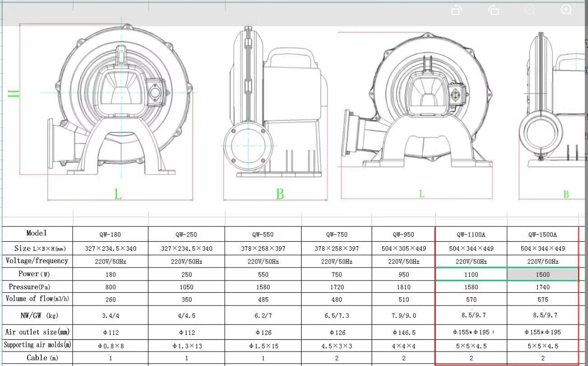The width and height of the screenshot is (588, 366).
Task: Click the Φ0.8×8 air molds cell
Action: pos(110,346)
